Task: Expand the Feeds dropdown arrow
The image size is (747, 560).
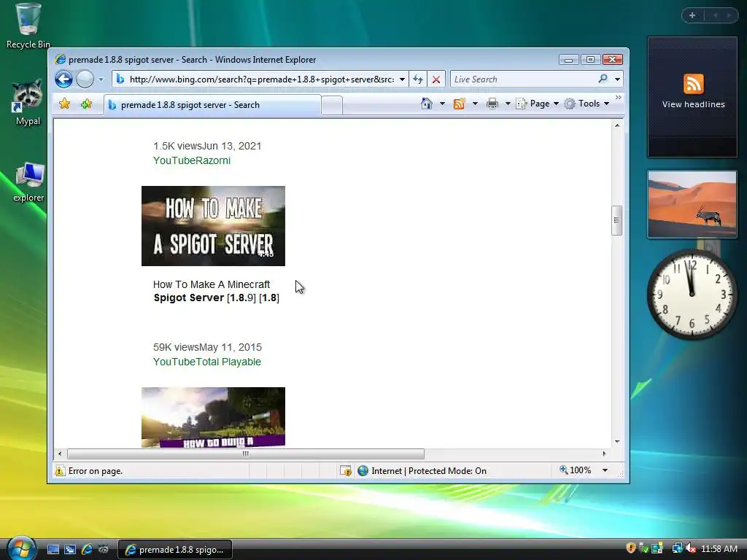Action: pyautogui.click(x=475, y=104)
